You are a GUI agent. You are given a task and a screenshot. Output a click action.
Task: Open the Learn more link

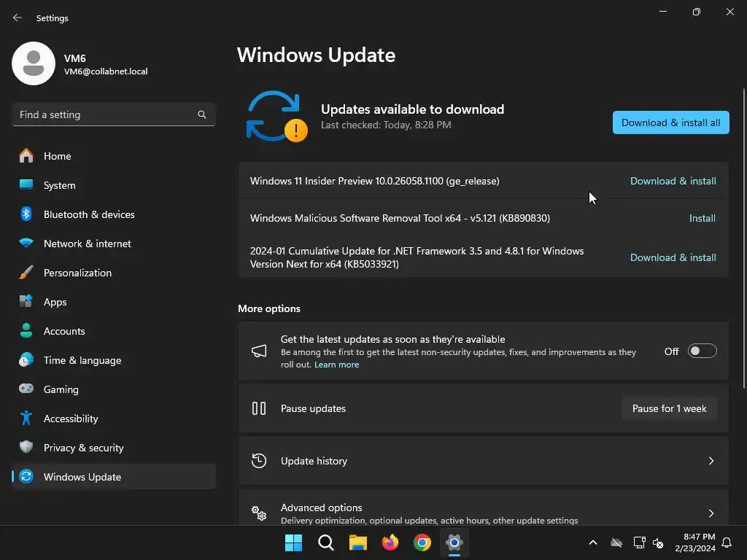(337, 365)
